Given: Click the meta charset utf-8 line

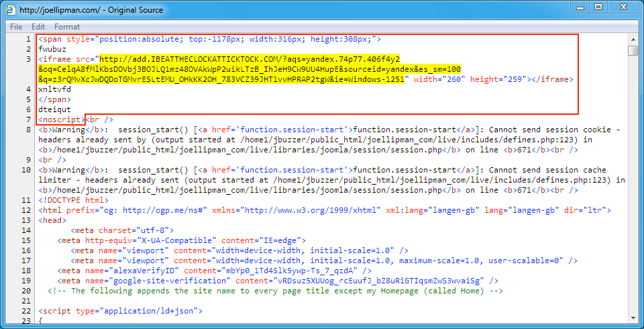Looking at the screenshot, I should pos(122,230).
